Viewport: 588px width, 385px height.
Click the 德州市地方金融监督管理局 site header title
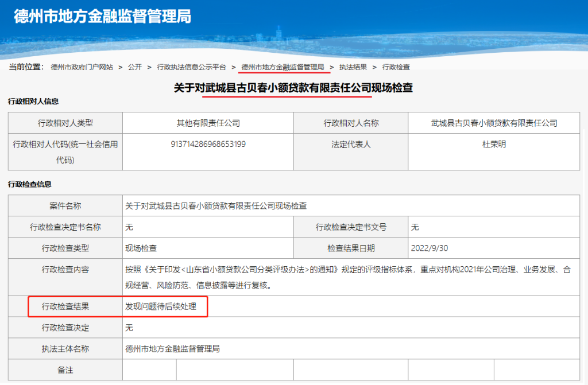point(102,16)
